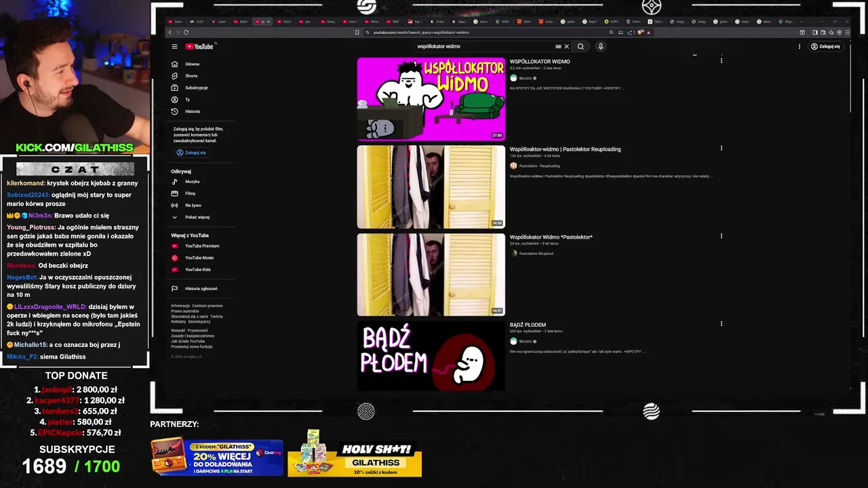Viewport: 868px width, 488px height.
Task: Open more options for BĄDŹ PŁODEM video
Action: click(x=722, y=324)
